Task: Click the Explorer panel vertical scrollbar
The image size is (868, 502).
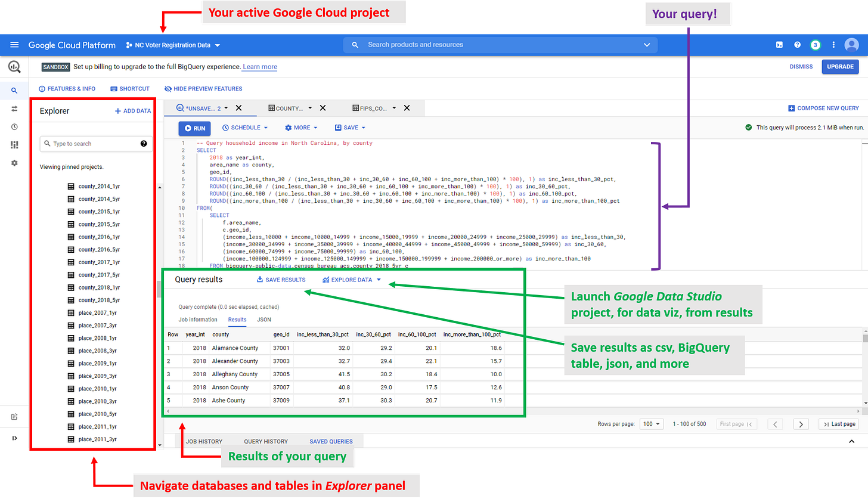Action: [x=159, y=289]
